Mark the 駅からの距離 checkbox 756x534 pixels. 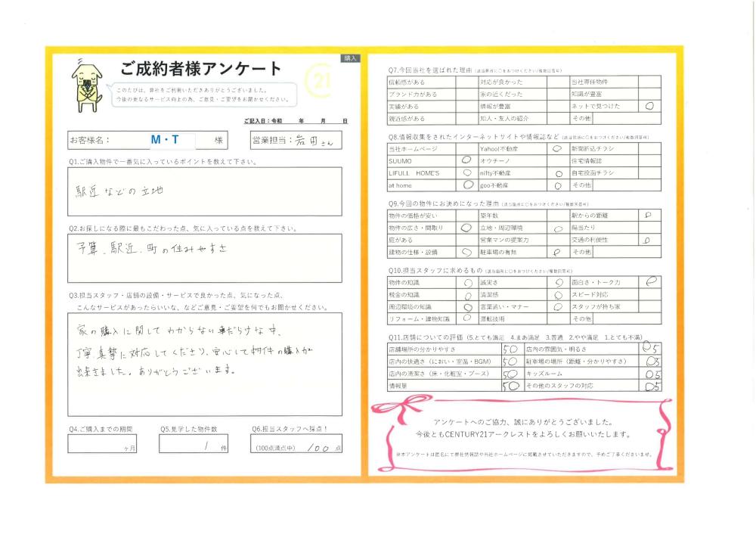pyautogui.click(x=649, y=216)
